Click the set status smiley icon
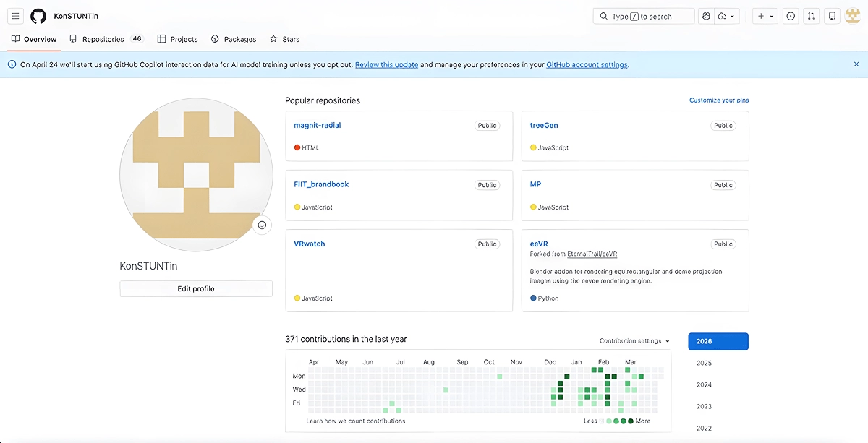Viewport: 868px width, 443px height. 262,225
